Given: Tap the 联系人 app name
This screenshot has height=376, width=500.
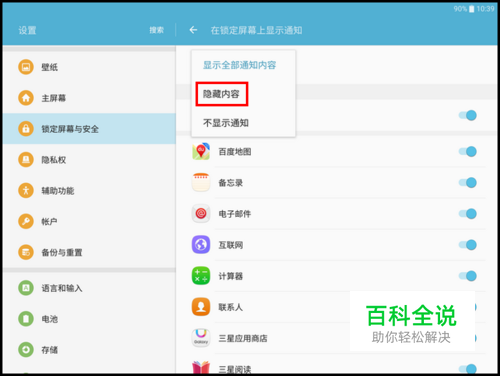Looking at the screenshot, I should point(230,307).
